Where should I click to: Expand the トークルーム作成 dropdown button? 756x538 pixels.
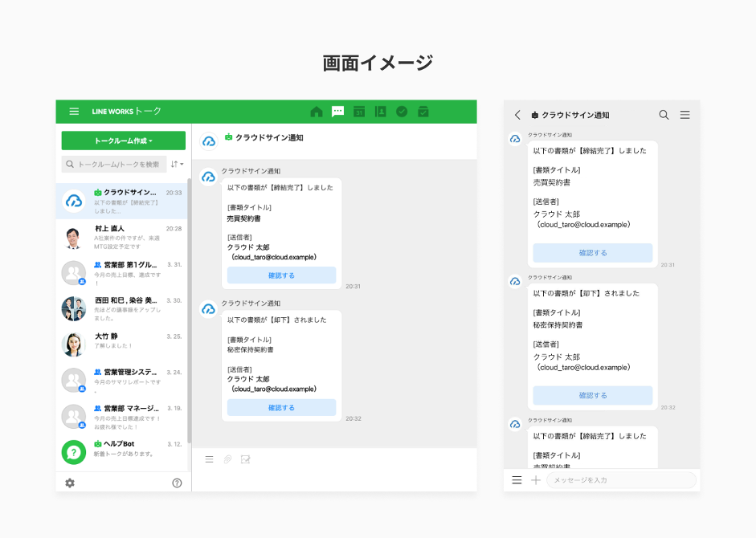tap(124, 141)
